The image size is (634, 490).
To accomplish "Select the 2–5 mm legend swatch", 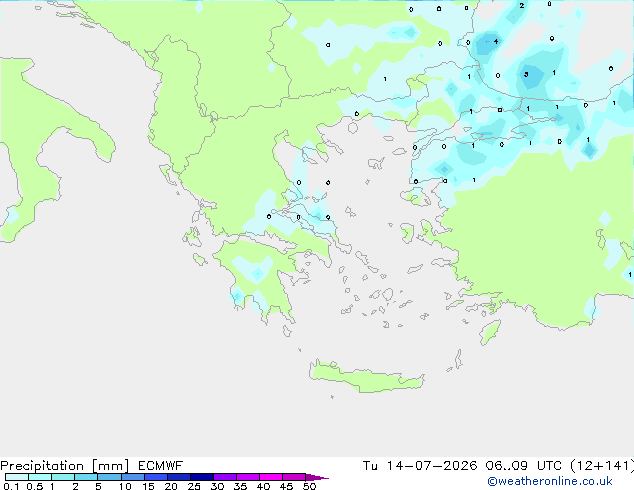I will coord(86,477).
